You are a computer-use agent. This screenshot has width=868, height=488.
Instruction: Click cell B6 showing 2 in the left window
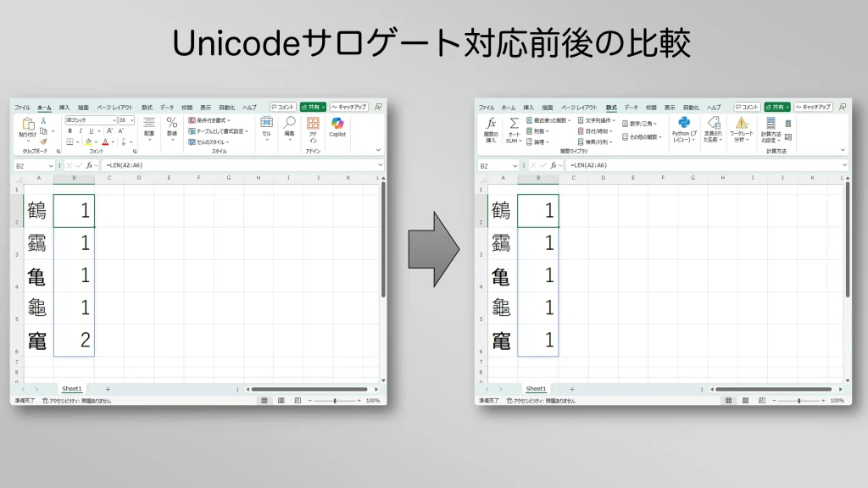click(74, 341)
